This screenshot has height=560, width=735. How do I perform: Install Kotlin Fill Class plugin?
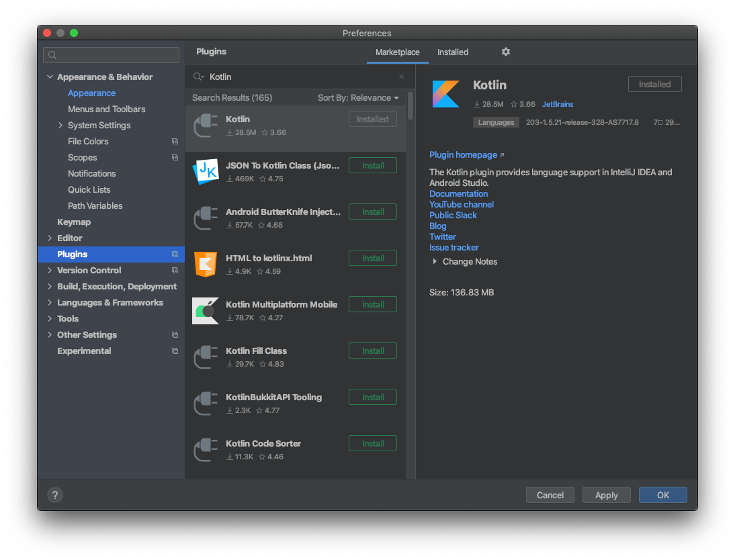point(373,351)
